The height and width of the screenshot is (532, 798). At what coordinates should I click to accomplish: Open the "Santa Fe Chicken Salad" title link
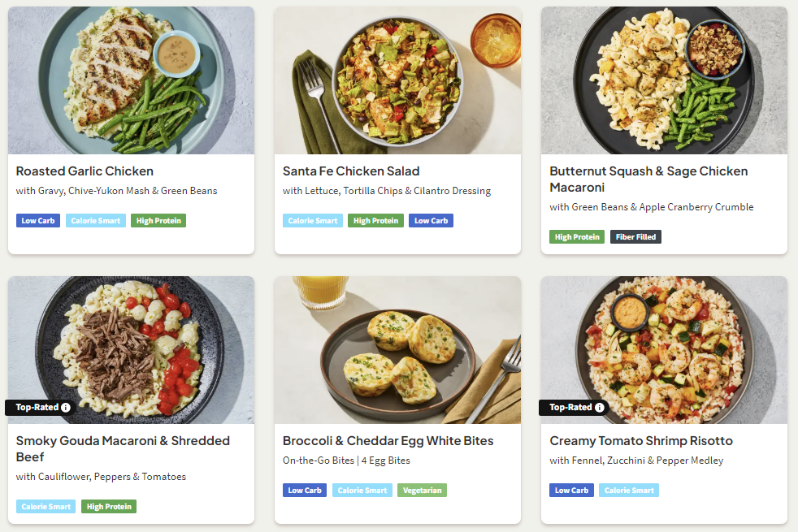pyautogui.click(x=351, y=171)
